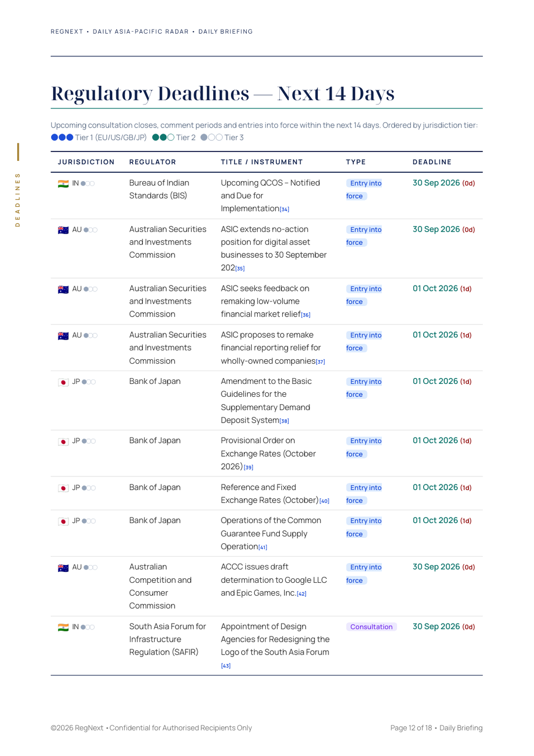Click the Australia flag in the low-volume financial market relief row
The height and width of the screenshot is (756, 534).
pyautogui.click(x=63, y=289)
